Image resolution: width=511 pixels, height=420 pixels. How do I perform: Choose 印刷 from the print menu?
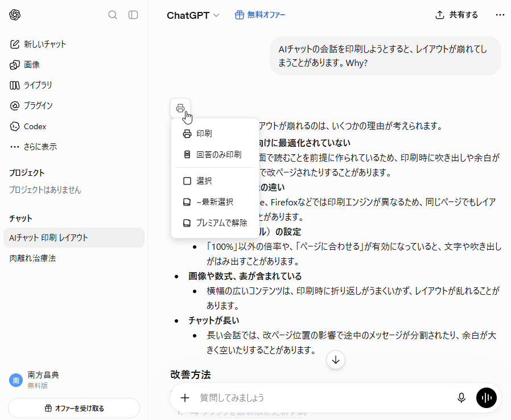pyautogui.click(x=215, y=134)
